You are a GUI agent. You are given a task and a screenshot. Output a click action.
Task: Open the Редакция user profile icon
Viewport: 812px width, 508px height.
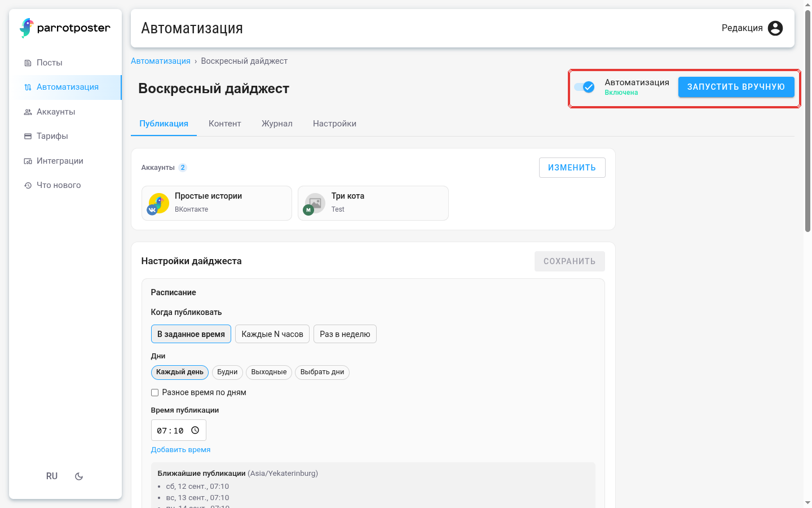click(x=775, y=28)
